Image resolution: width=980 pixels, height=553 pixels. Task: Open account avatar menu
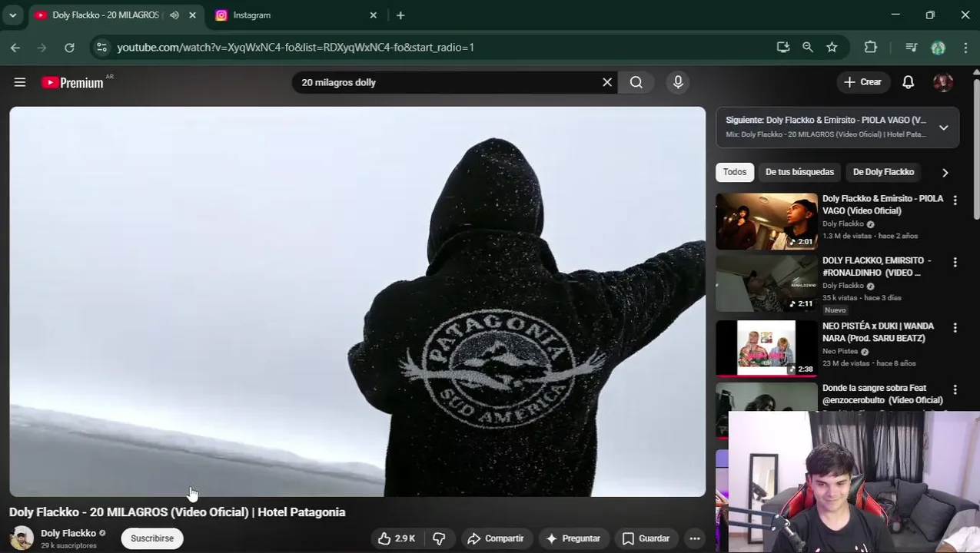[943, 82]
